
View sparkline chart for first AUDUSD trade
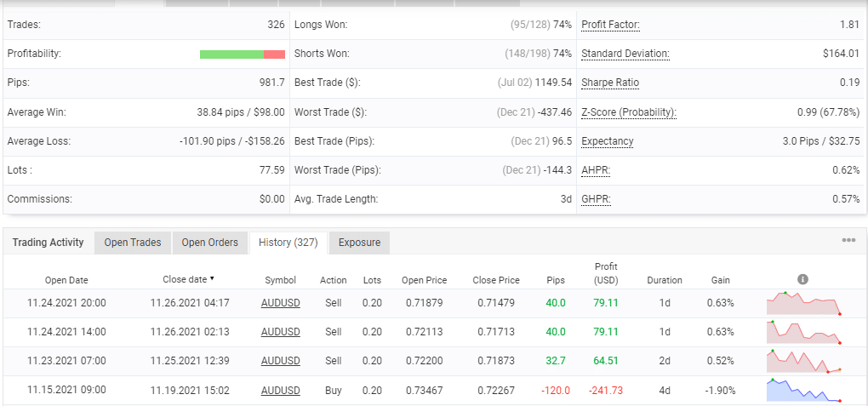pos(803,303)
